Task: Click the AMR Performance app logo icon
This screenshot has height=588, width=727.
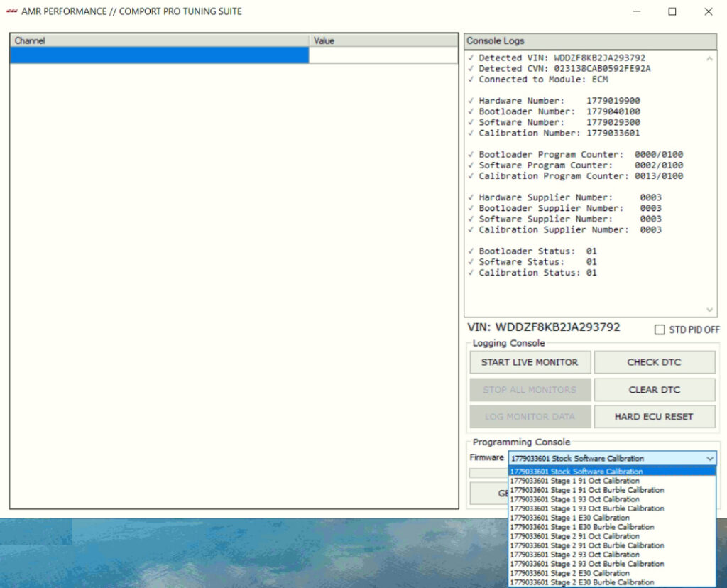Action: click(x=12, y=11)
